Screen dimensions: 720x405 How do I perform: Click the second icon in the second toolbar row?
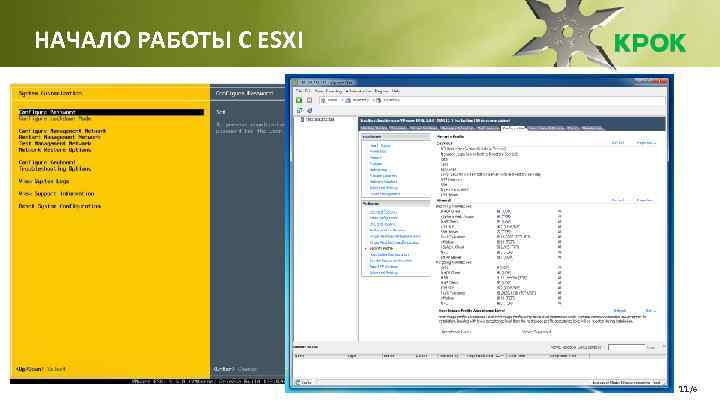(x=309, y=110)
